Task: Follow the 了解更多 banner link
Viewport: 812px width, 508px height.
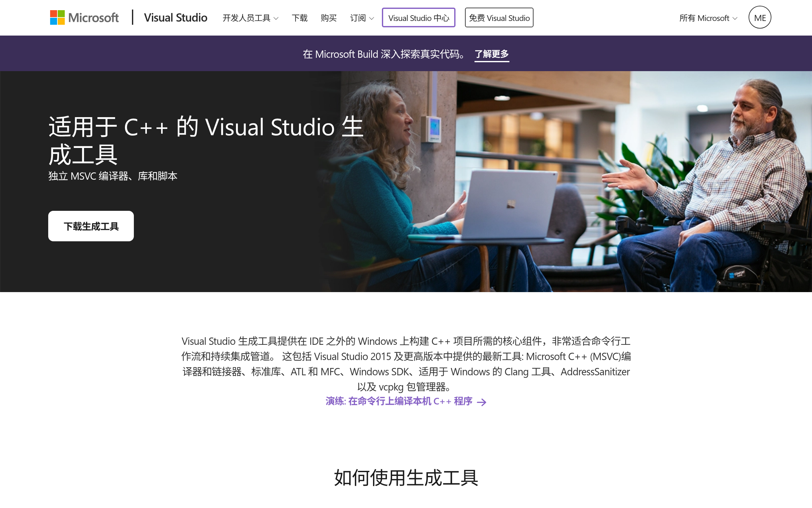Action: click(x=492, y=54)
